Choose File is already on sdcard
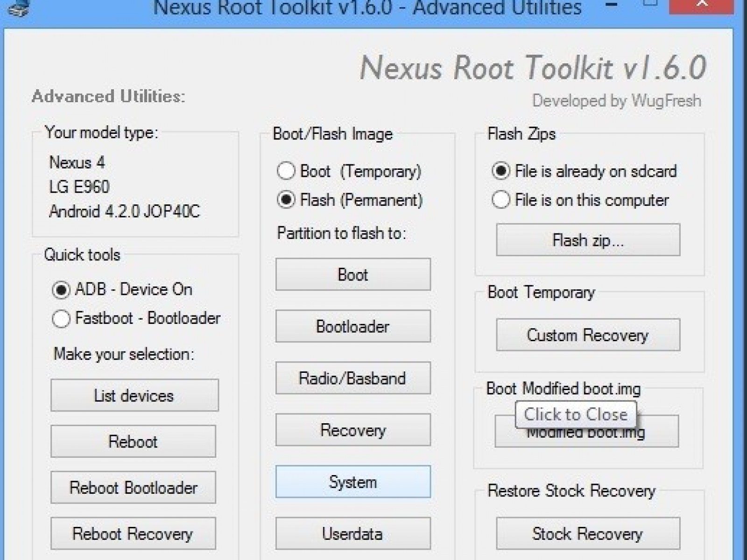This screenshot has width=747, height=560. [584, 171]
